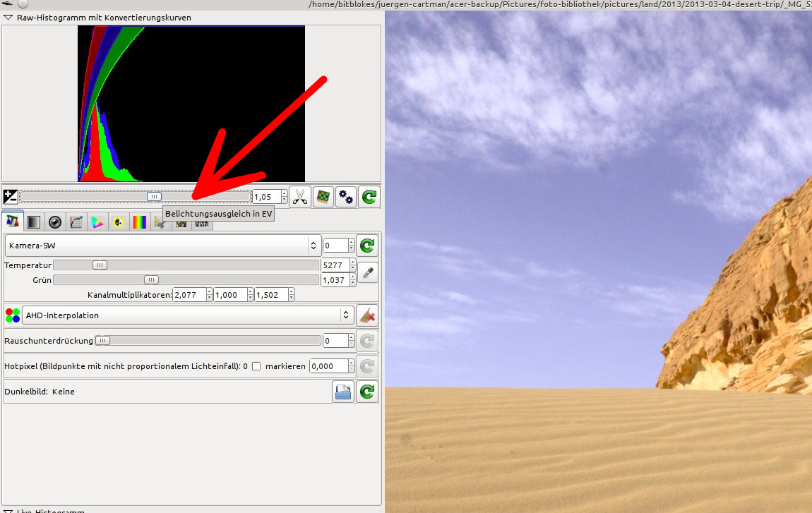Image resolution: width=812 pixels, height=513 pixels.
Task: Click the sensor restore-details icon button
Action: (323, 197)
